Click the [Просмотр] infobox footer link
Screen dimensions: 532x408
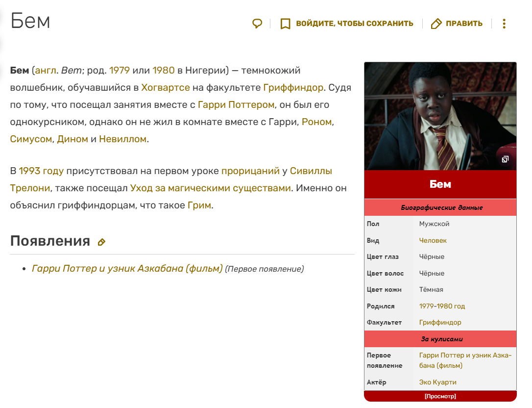[440, 396]
